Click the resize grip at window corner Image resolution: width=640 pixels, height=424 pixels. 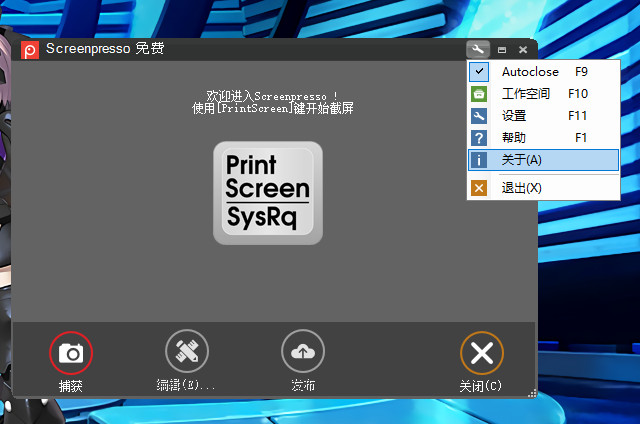[x=532, y=393]
